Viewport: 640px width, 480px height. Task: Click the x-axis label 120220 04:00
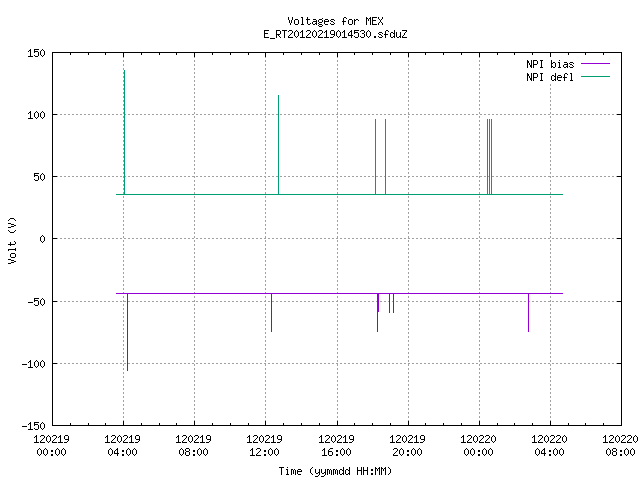click(x=549, y=446)
